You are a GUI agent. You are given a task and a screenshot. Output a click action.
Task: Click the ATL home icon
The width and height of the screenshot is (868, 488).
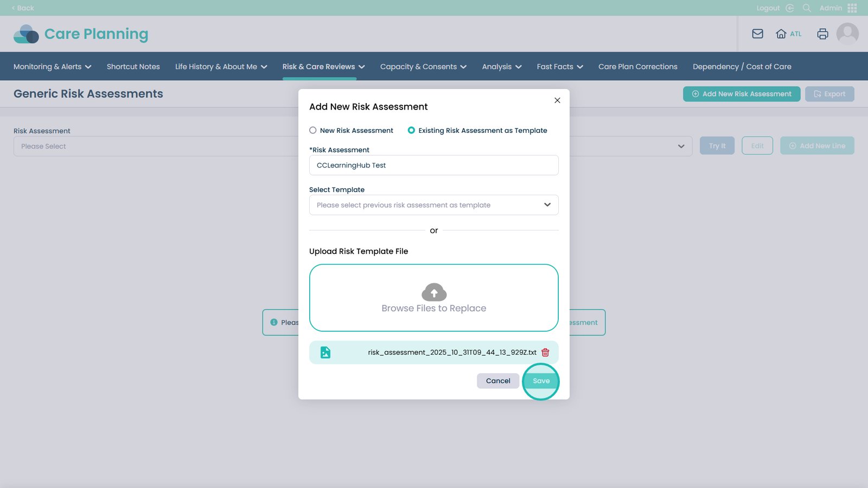[x=781, y=34]
